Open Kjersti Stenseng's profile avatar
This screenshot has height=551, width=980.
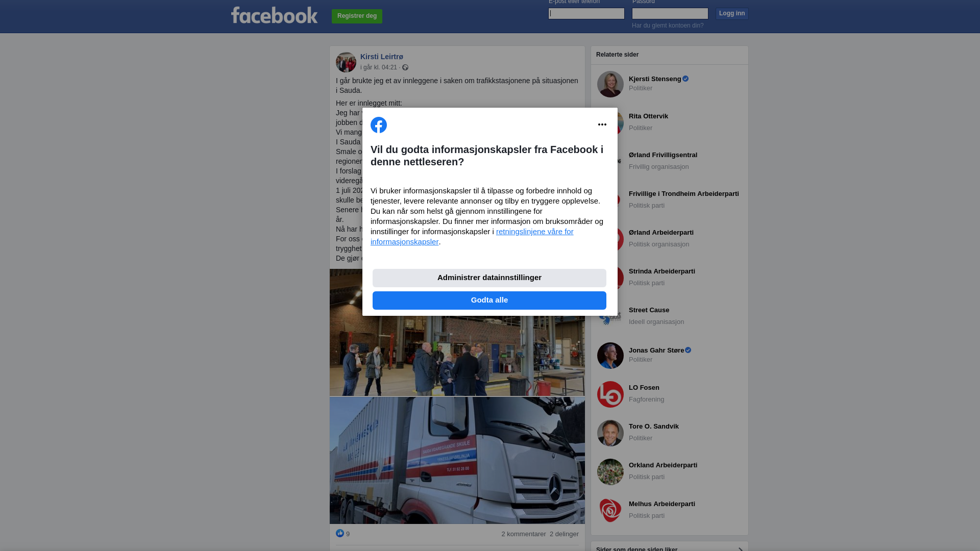point(610,84)
